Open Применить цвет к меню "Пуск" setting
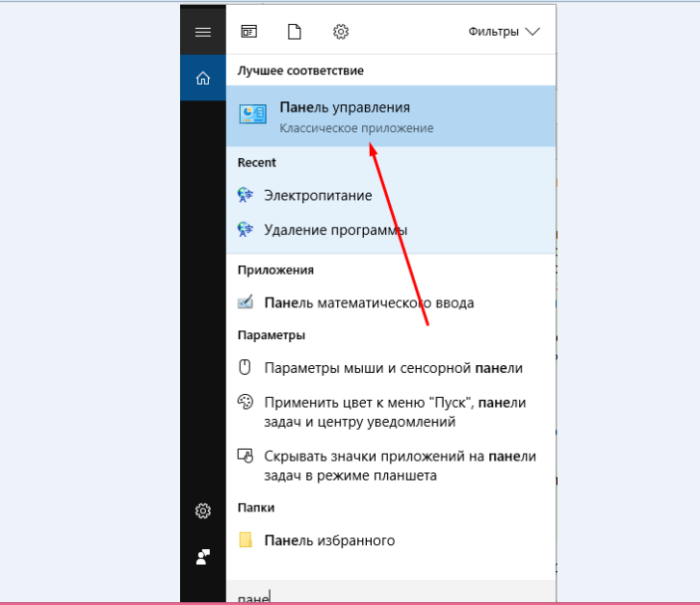Screen dimensions: 700x605 pos(391,412)
